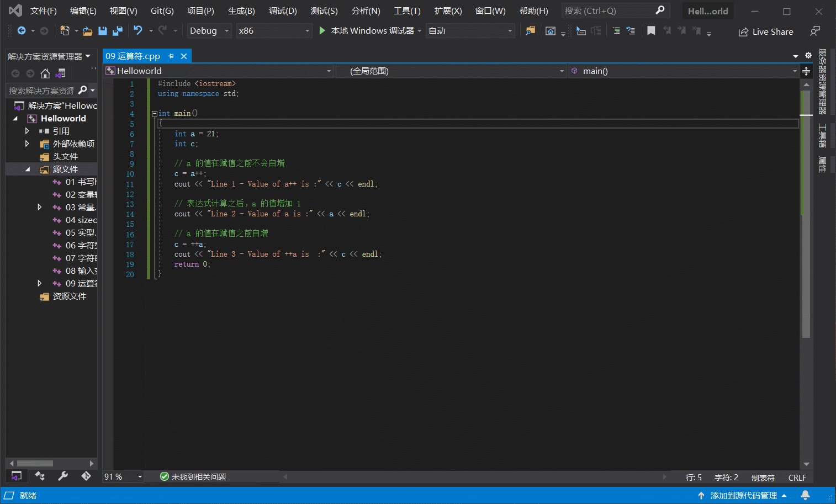Click the solution explorer Home icon

click(x=45, y=73)
